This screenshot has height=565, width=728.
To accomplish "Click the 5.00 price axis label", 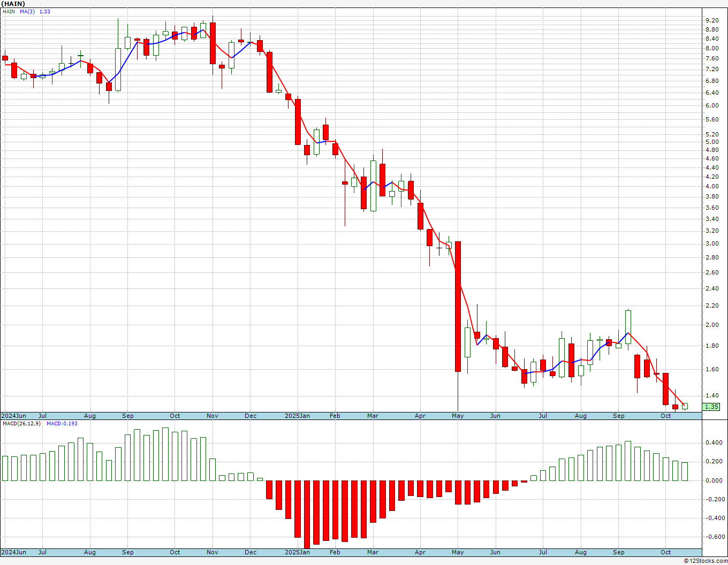I will coord(712,142).
